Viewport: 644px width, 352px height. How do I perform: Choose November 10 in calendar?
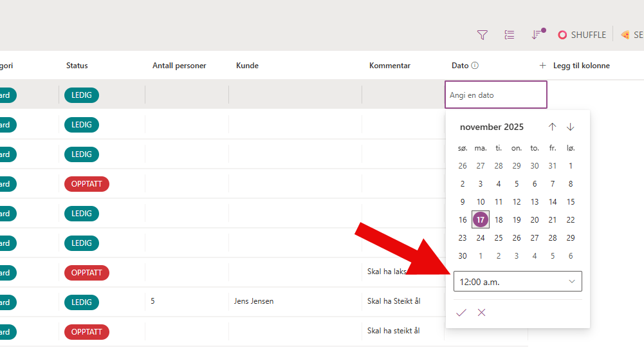(x=481, y=201)
